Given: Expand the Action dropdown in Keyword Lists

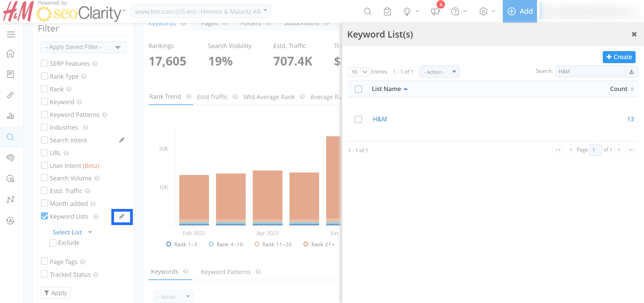Looking at the screenshot, I should (x=439, y=72).
